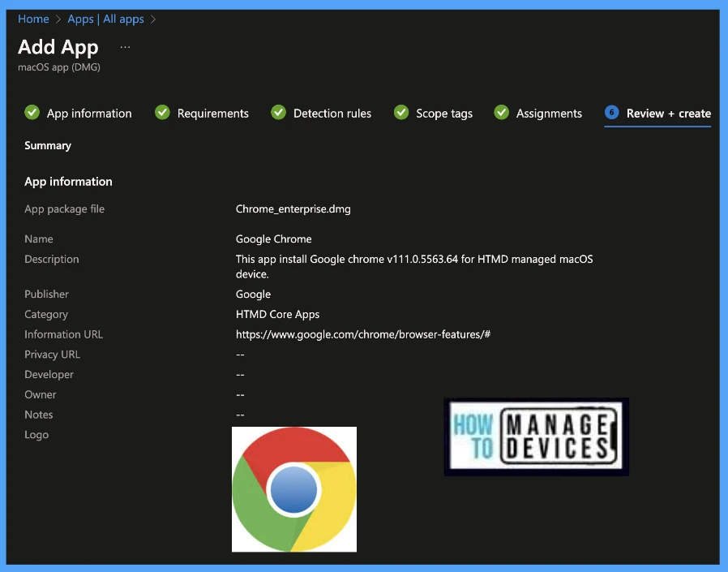Go to Apps | All apps breadcrumb
The image size is (728, 572).
(x=105, y=19)
